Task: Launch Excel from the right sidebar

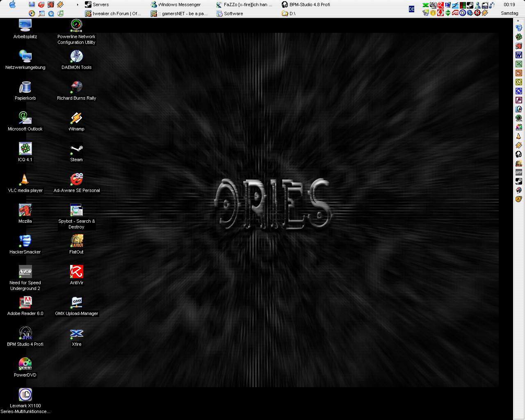Action: coord(519,64)
